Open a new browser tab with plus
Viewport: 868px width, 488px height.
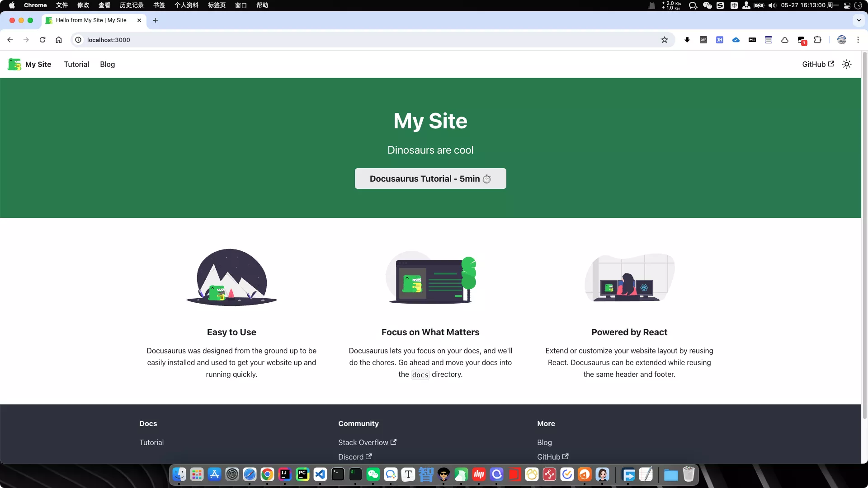[x=156, y=20]
